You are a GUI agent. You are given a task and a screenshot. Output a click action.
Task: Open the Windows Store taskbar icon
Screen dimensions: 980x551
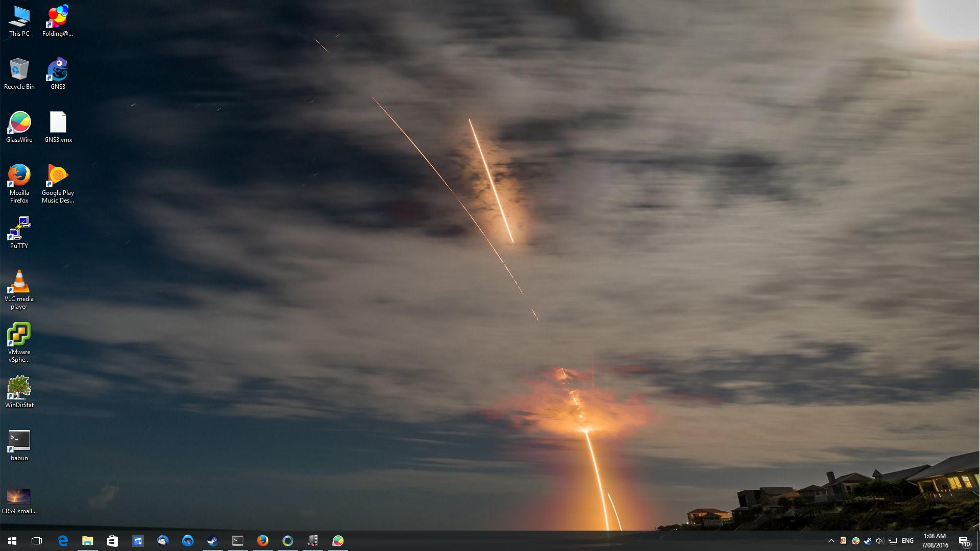(113, 541)
